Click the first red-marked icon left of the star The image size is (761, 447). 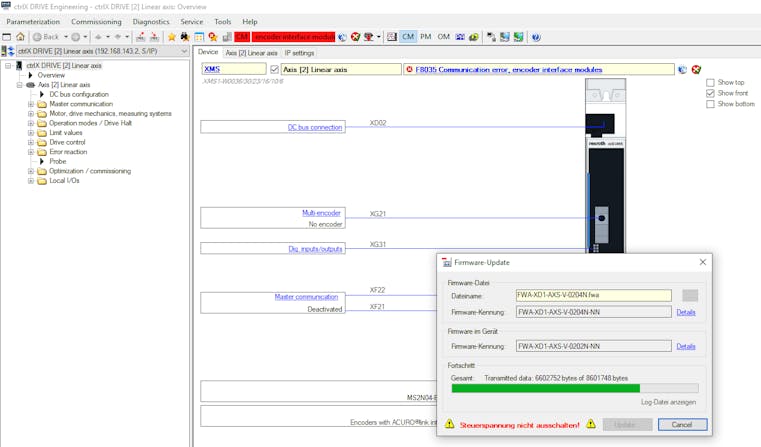point(140,37)
